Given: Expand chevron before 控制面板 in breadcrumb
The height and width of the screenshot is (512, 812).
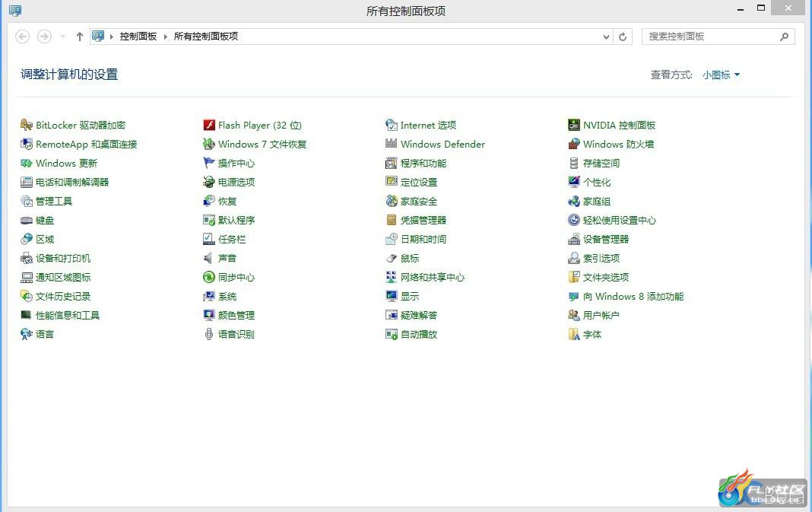Looking at the screenshot, I should coord(111,37).
